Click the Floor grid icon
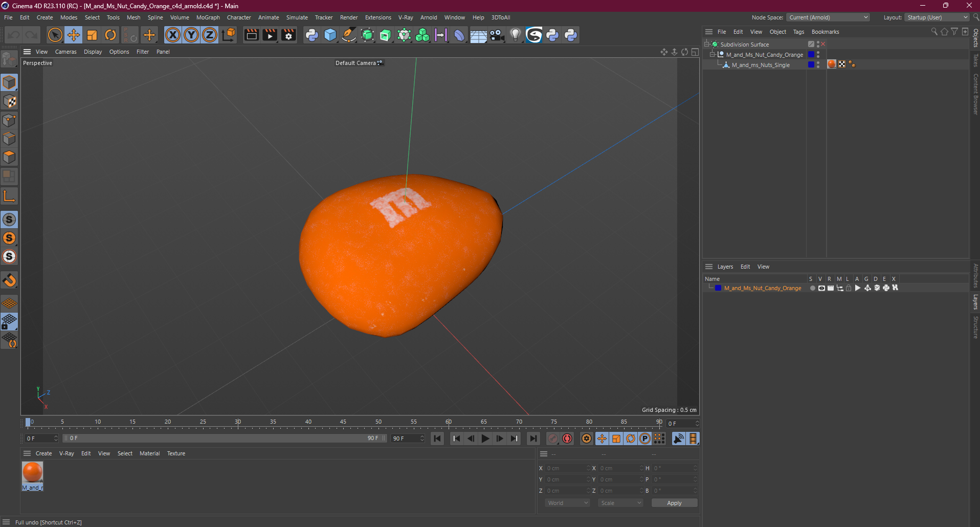Screen dimensions: 980x527 478,35
